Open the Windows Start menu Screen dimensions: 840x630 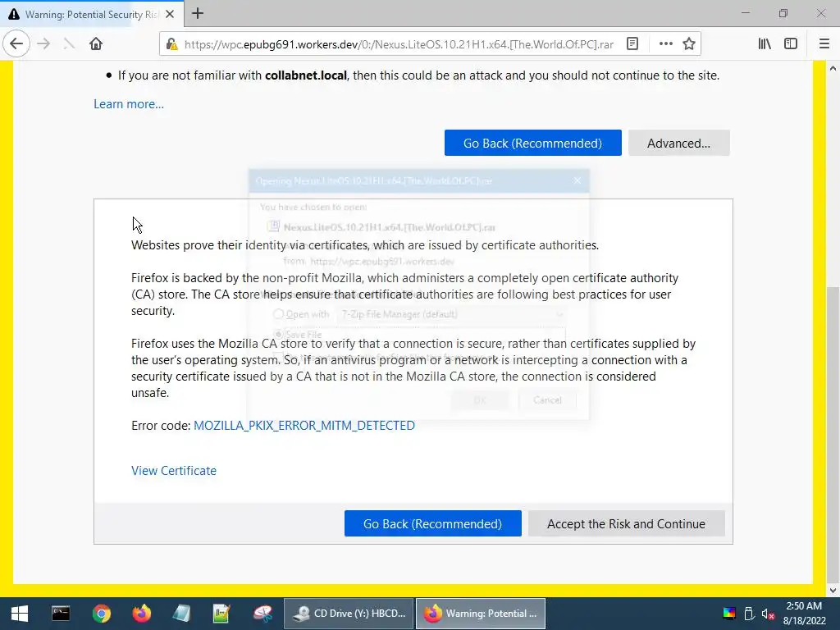pyautogui.click(x=20, y=614)
